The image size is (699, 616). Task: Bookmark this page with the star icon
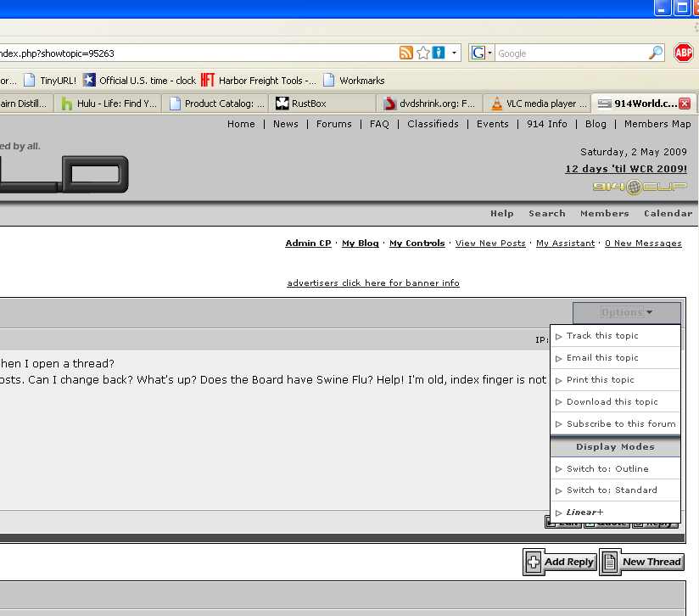pyautogui.click(x=423, y=53)
